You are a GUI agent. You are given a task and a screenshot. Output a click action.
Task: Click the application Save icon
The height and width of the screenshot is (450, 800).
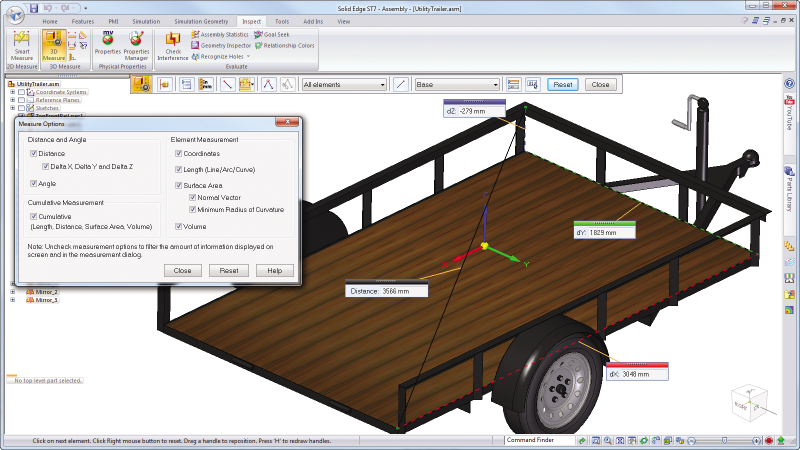tap(33, 7)
